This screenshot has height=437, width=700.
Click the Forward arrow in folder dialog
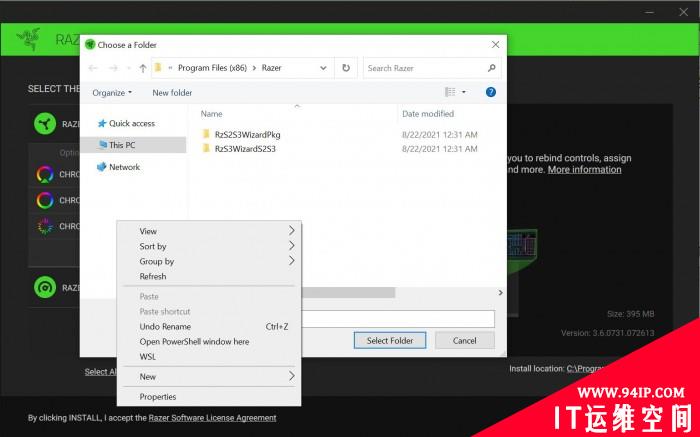(x=113, y=68)
